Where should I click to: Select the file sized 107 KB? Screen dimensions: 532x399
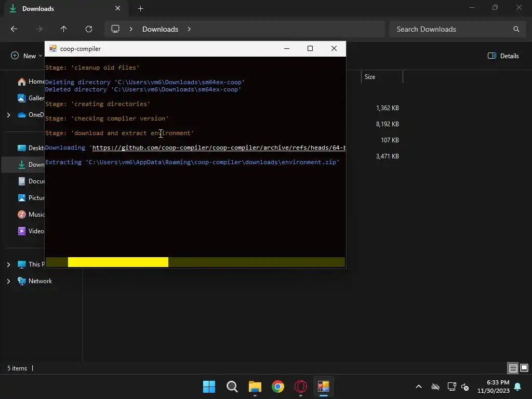(x=390, y=140)
